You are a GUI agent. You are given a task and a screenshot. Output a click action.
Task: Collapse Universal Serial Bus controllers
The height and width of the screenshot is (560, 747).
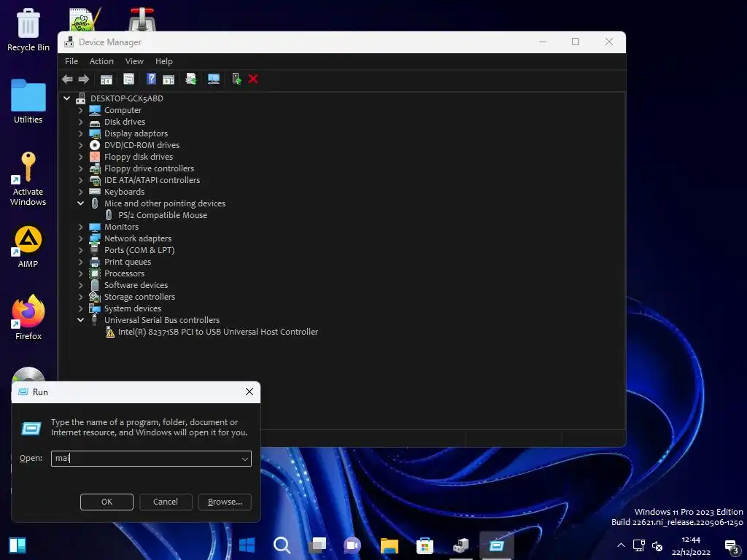[80, 320]
